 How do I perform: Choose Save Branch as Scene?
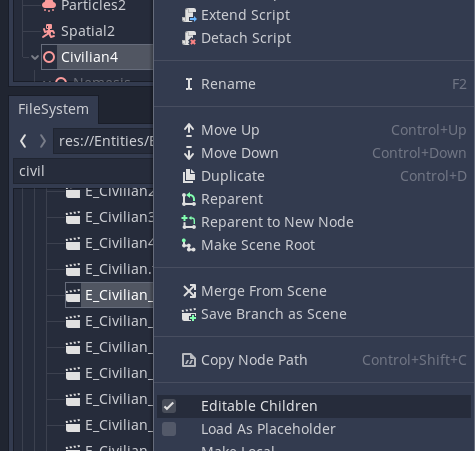coord(314,314)
